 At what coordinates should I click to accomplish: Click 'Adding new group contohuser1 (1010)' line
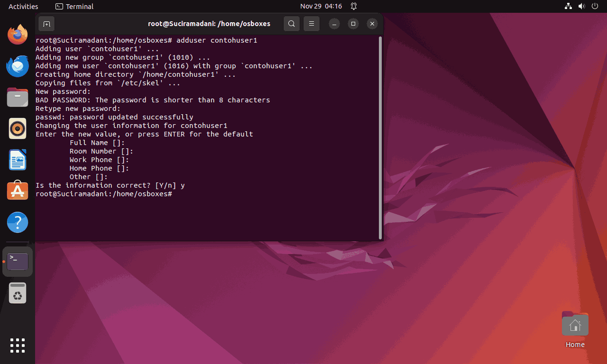coord(123,57)
